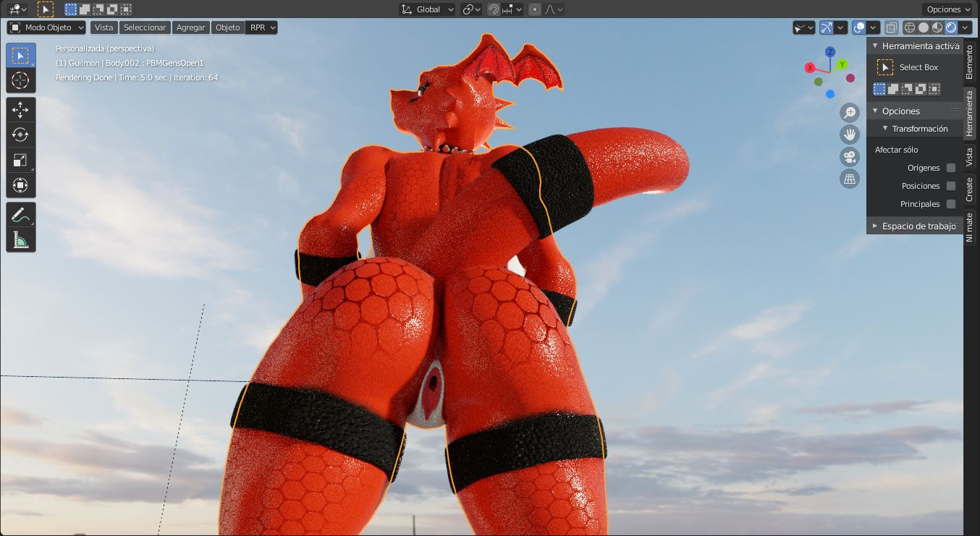This screenshot has height=536, width=980.
Task: Collapse the Transformación subpanel
Action: pyautogui.click(x=885, y=129)
